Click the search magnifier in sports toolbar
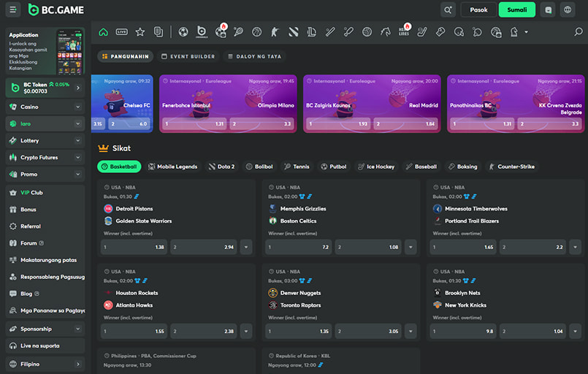Viewport: 588px width, 374px height. [x=579, y=32]
